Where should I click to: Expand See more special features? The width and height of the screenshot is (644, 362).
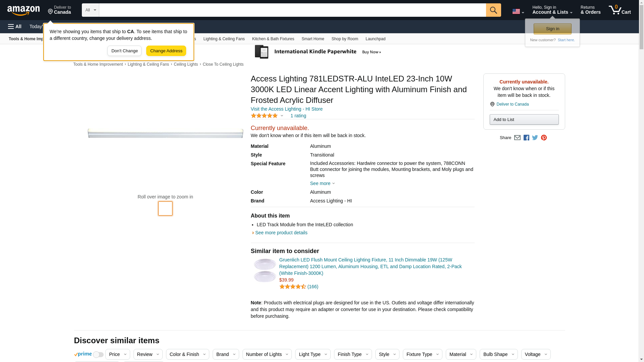click(322, 183)
